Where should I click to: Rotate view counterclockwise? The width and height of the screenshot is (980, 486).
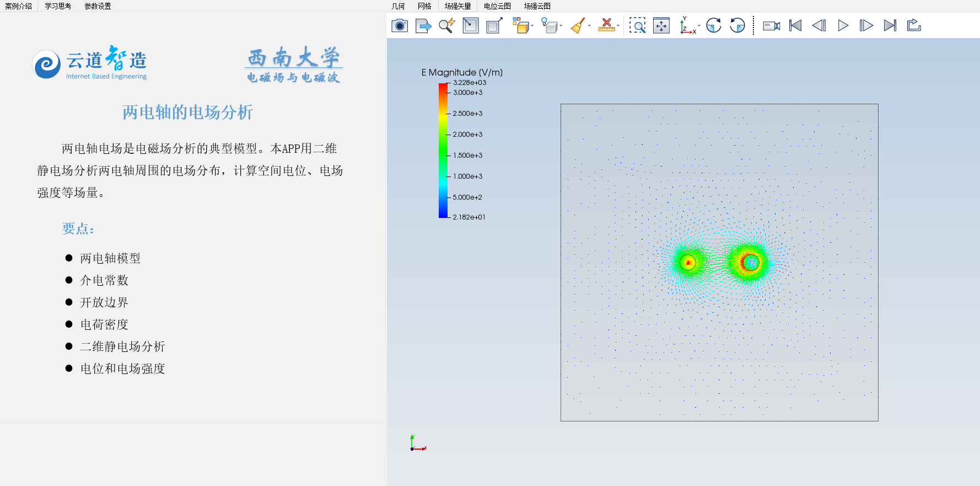(737, 25)
